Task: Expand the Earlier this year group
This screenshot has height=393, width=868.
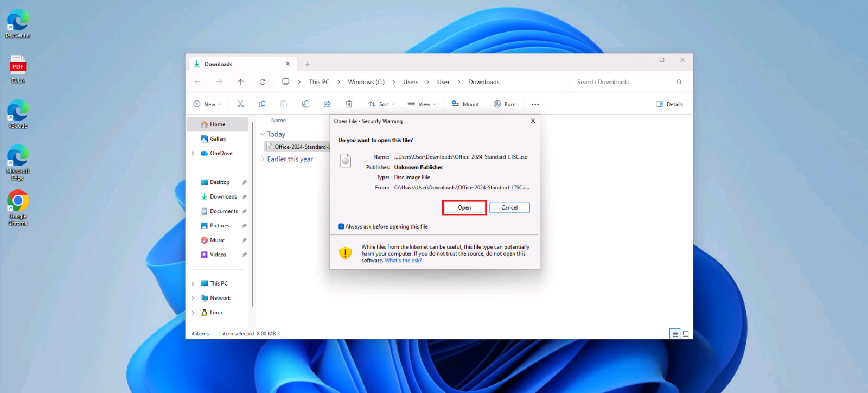Action: point(263,159)
